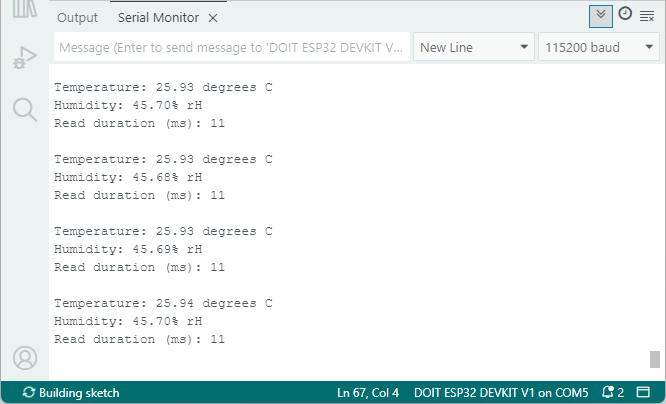The height and width of the screenshot is (404, 666).
Task: Clear the serial monitor output
Action: click(647, 17)
